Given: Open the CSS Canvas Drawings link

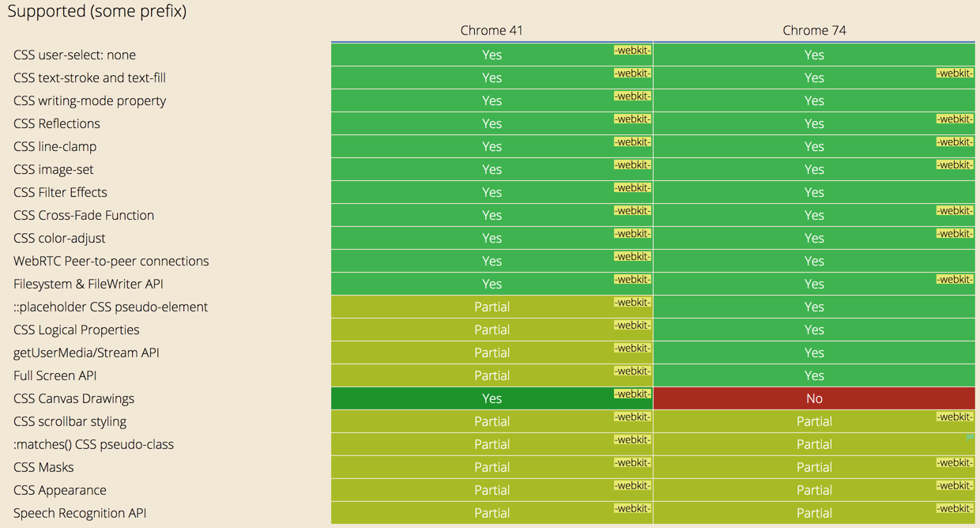Looking at the screenshot, I should click(x=73, y=399).
